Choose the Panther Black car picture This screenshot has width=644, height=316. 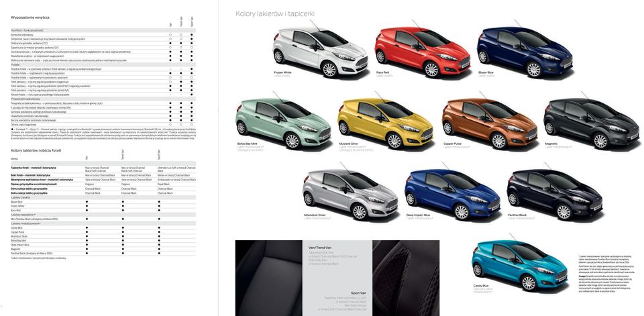coord(555,194)
